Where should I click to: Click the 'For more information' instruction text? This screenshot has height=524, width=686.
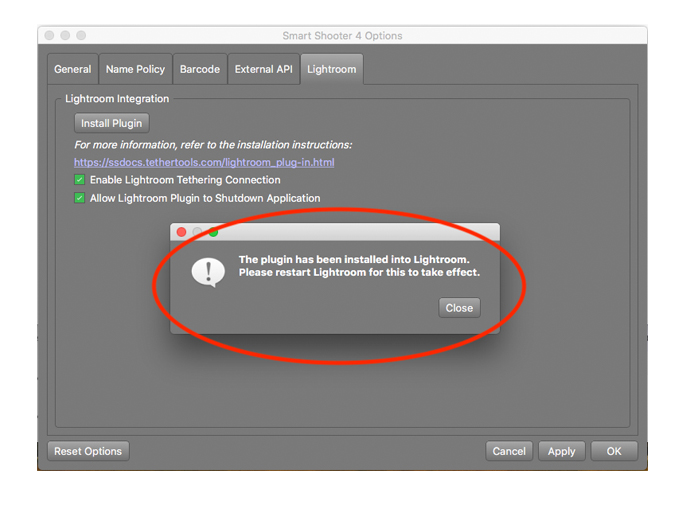pos(213,145)
